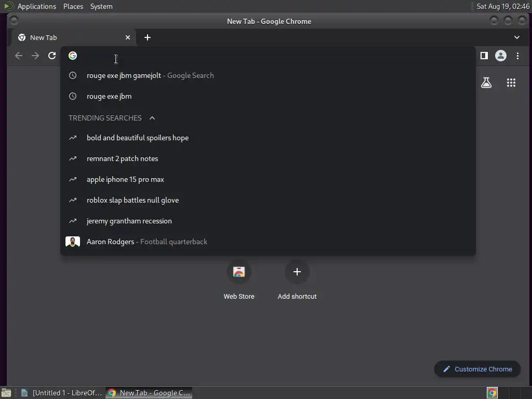
Task: Collapse the Trending Searches section
Action: [152, 118]
